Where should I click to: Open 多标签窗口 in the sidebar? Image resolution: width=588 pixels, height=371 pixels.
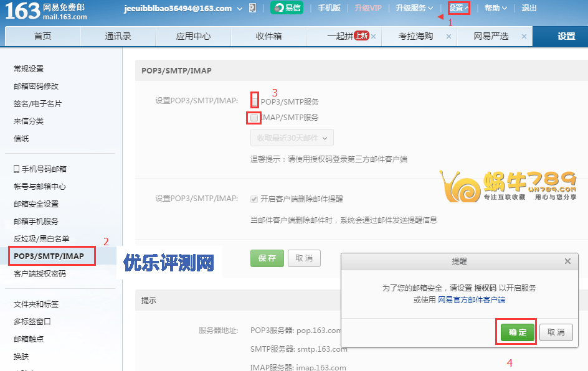pyautogui.click(x=32, y=322)
